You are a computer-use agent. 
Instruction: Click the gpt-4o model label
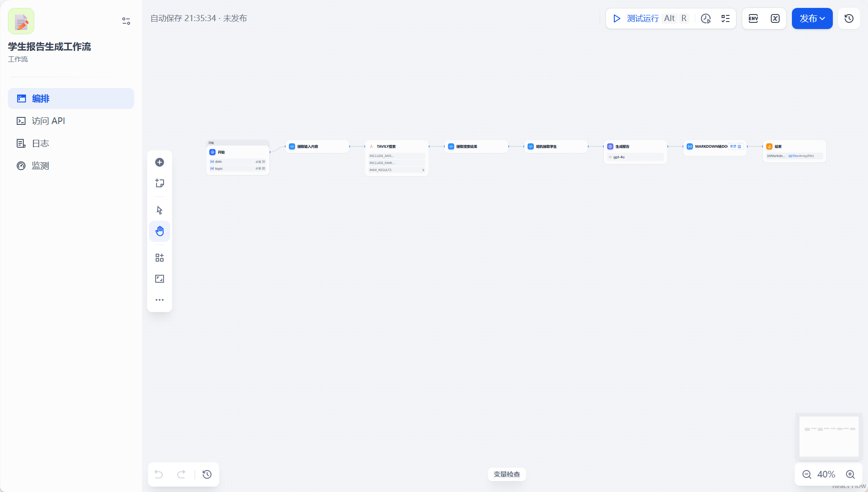[619, 157]
